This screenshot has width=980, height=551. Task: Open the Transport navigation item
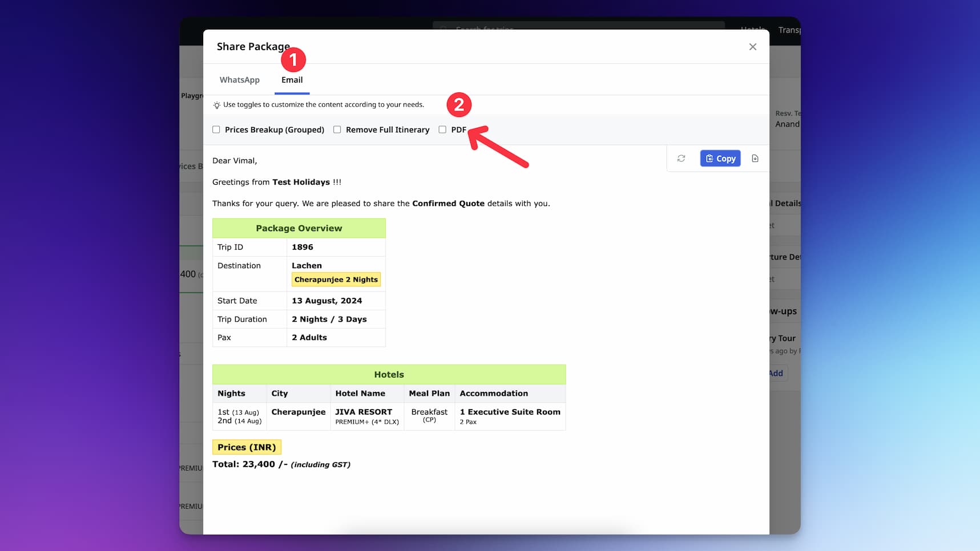790,30
